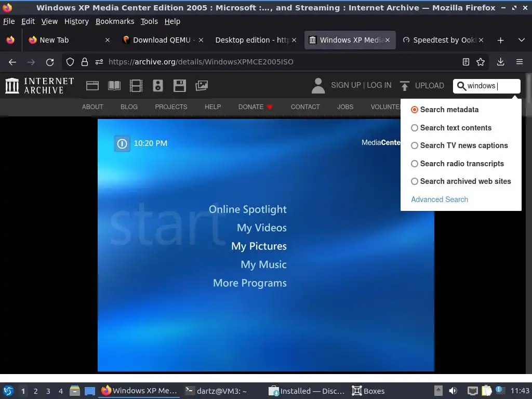Select the Search metadata radio button

click(x=414, y=110)
